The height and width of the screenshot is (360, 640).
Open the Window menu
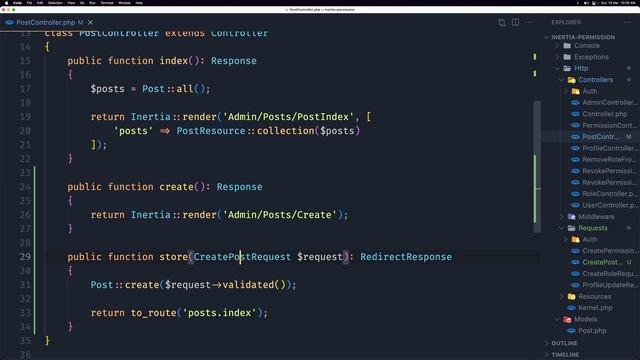(124, 3)
